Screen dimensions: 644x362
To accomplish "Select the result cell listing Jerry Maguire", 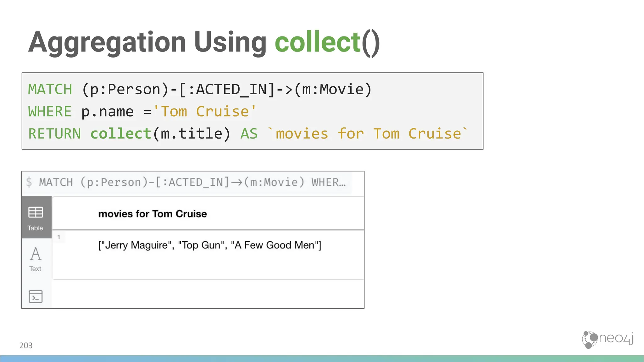I will (x=210, y=245).
